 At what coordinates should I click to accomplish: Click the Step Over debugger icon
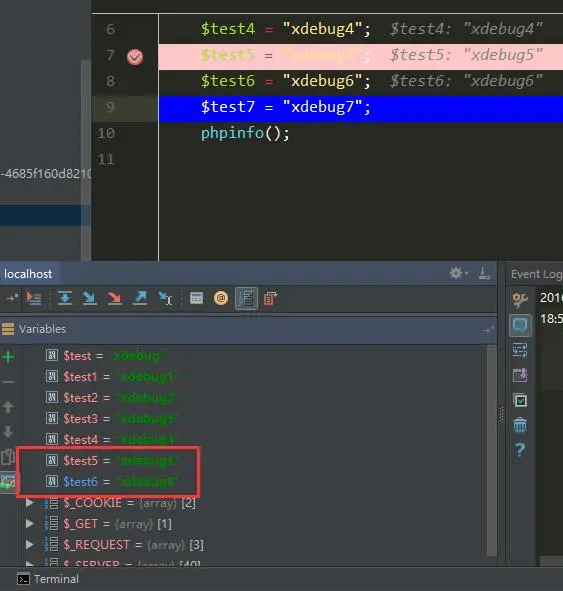pos(65,298)
